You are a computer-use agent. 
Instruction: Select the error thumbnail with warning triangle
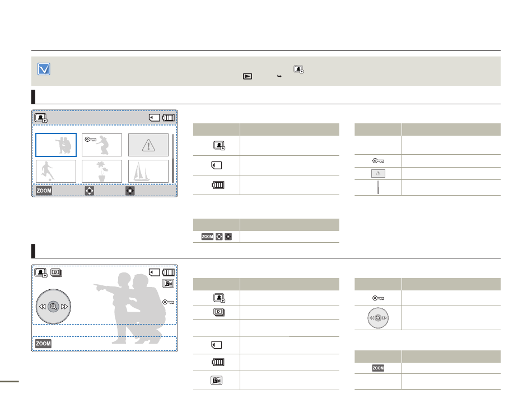(148, 145)
